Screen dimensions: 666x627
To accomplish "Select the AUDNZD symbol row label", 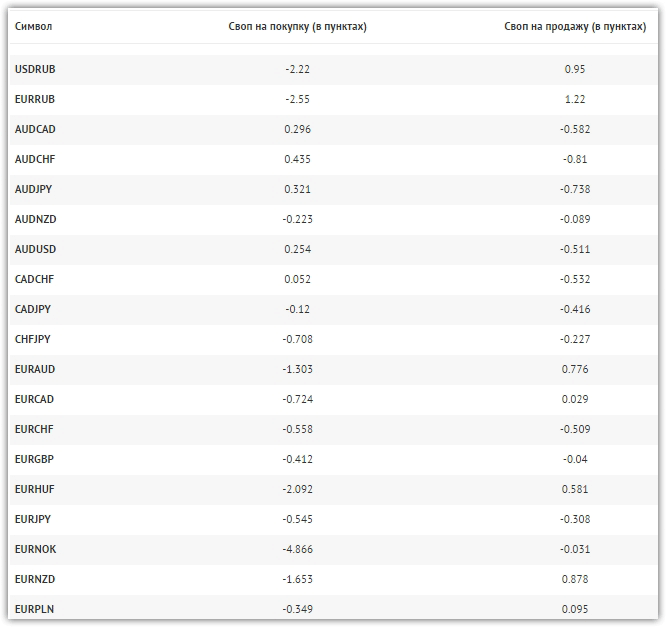I will pyautogui.click(x=35, y=219).
